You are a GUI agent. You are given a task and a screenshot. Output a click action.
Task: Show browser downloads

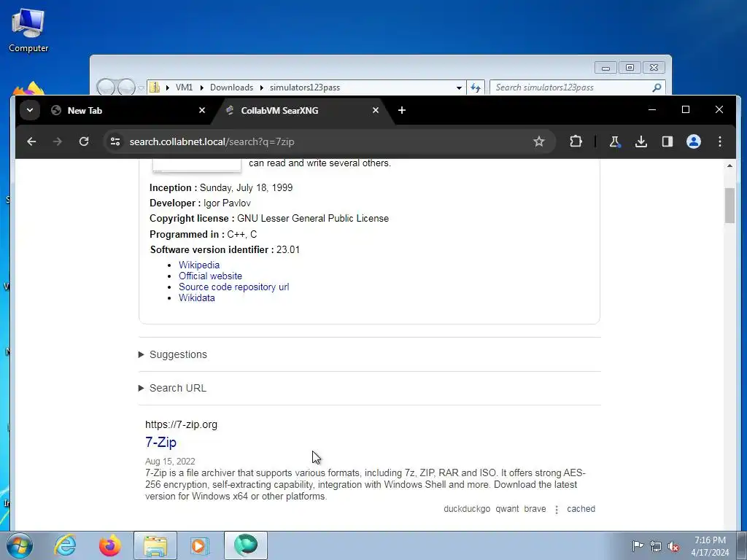[640, 141]
